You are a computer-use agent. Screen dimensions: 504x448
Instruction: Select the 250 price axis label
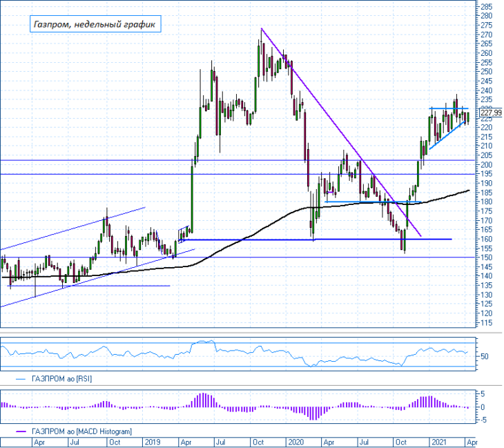486,72
